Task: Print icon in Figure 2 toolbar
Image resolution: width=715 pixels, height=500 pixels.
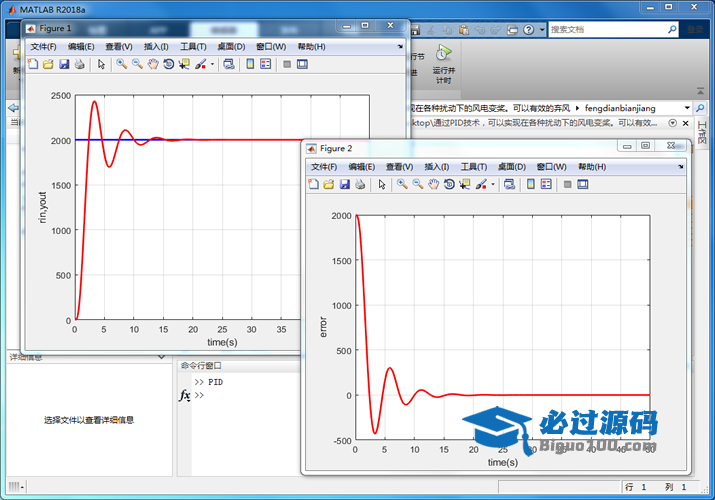Action: click(x=360, y=184)
